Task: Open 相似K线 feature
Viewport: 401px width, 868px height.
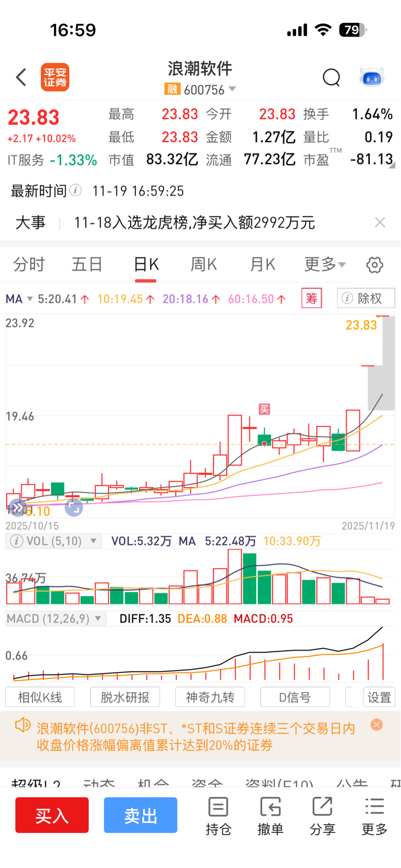Action: coord(40,697)
